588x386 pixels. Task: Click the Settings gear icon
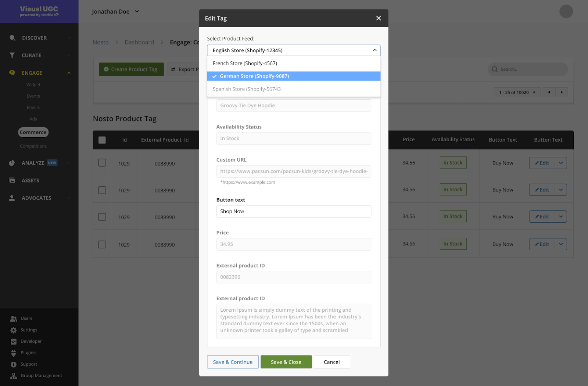(14, 330)
